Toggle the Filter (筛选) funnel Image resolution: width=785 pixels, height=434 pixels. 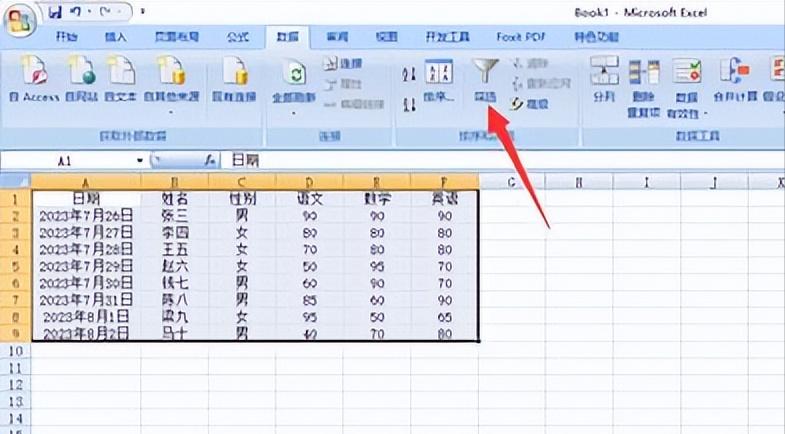[x=485, y=80]
